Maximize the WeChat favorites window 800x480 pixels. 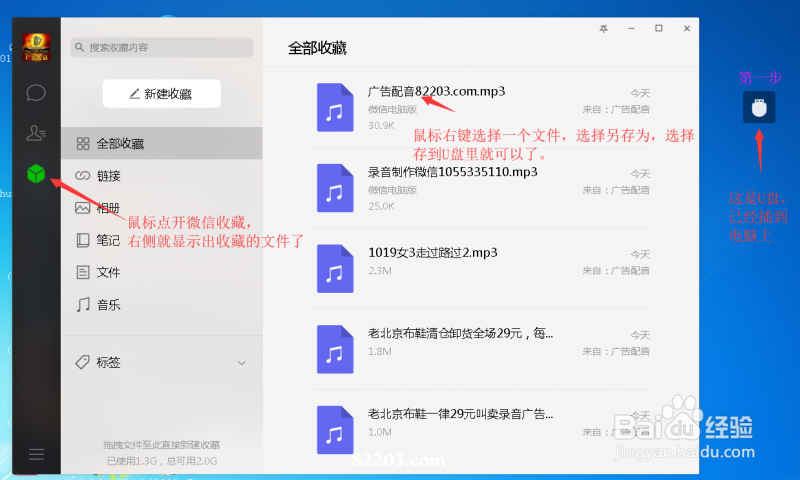click(659, 29)
